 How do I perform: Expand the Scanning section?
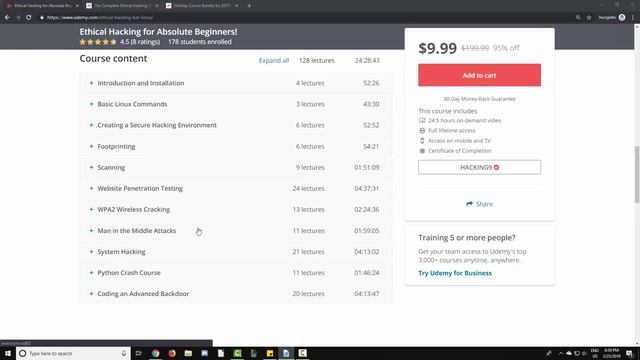pyautogui.click(x=236, y=167)
